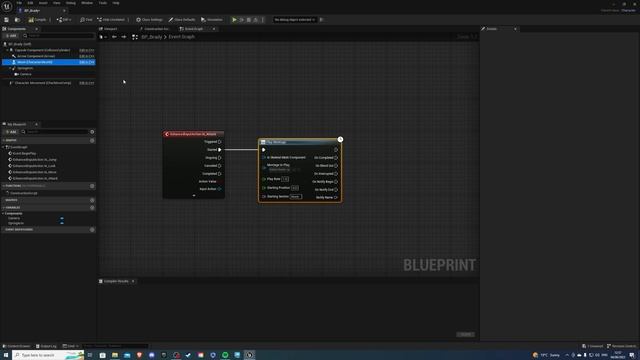640x360 pixels.
Task: Open the Debug menu
Action: tap(71, 3)
